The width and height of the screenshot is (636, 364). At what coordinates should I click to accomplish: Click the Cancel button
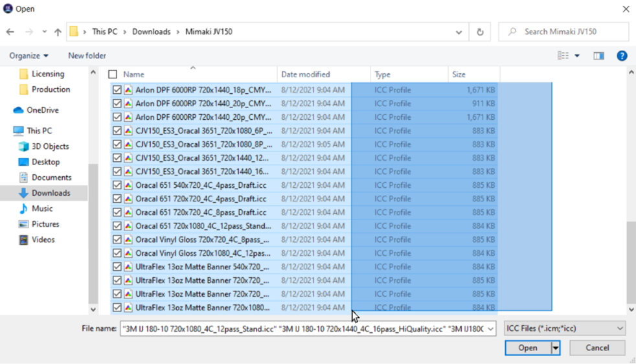click(597, 348)
